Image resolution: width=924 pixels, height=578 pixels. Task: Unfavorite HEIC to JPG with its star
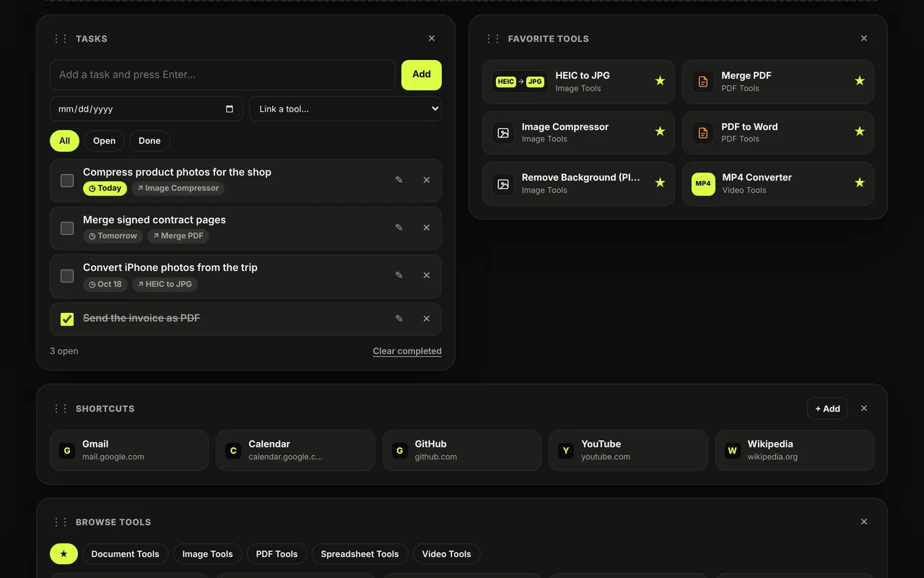660,81
